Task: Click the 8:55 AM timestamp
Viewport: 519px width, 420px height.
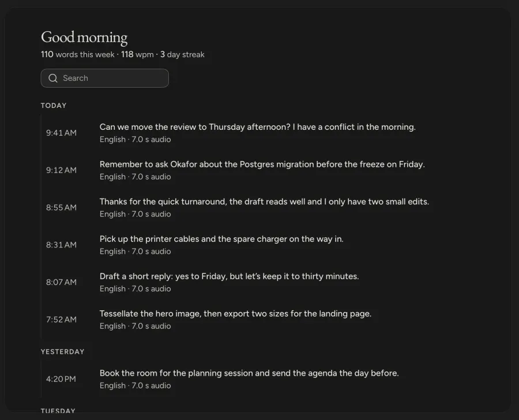Action: 61,208
